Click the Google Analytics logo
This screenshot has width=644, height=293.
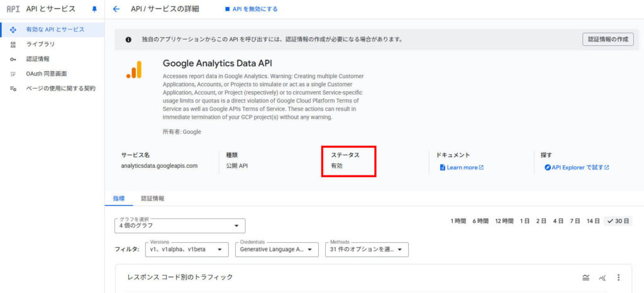click(x=134, y=69)
